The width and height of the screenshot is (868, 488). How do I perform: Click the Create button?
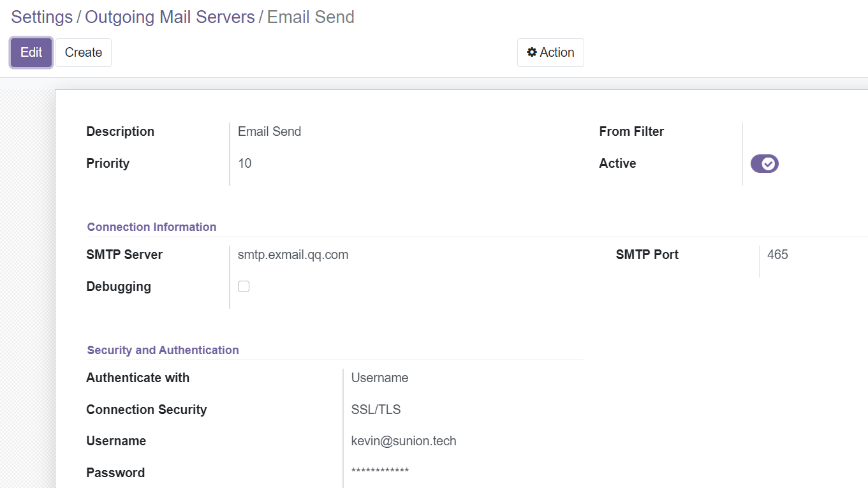[x=84, y=52]
